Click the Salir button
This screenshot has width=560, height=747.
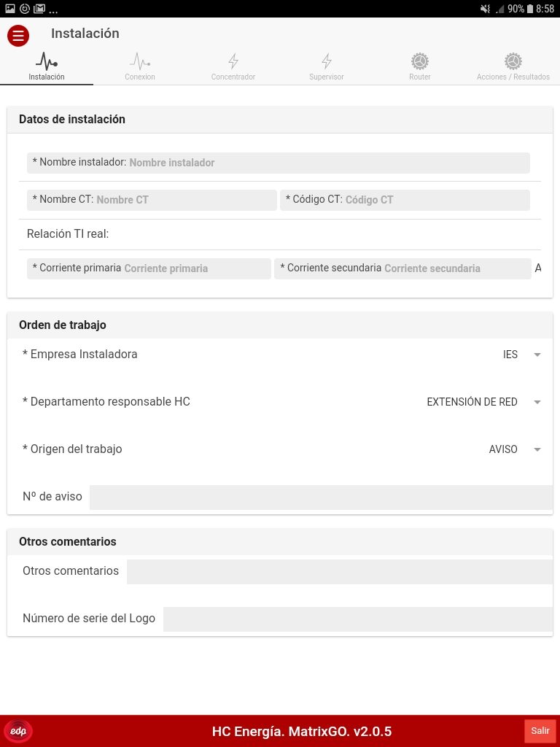[x=540, y=731]
